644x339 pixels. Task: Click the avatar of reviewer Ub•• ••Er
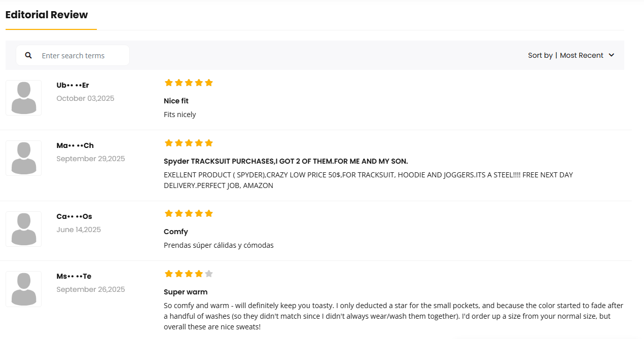point(23,98)
